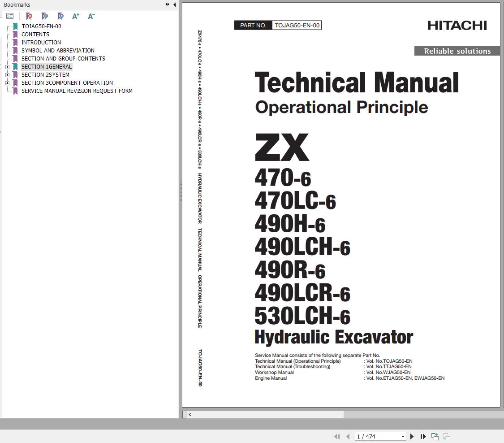This screenshot has width=504, height=443.
Task: Click the Bookmarks panel title
Action: click(x=17, y=5)
